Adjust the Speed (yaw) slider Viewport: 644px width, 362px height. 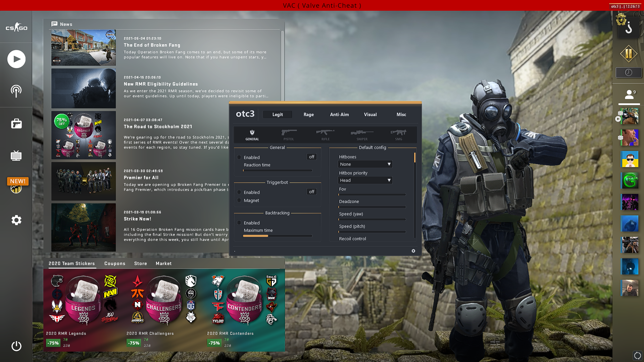point(372,219)
